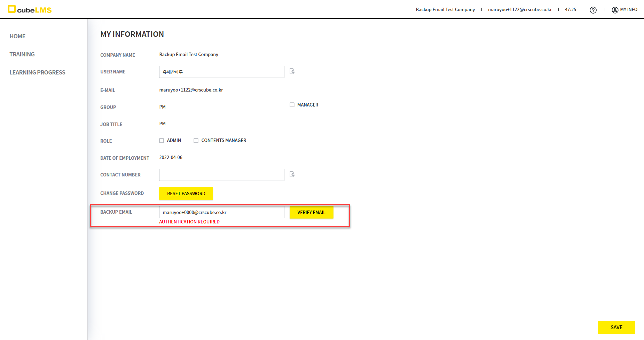The image size is (644, 340).
Task: Click into the Contact Number field
Action: coord(221,175)
